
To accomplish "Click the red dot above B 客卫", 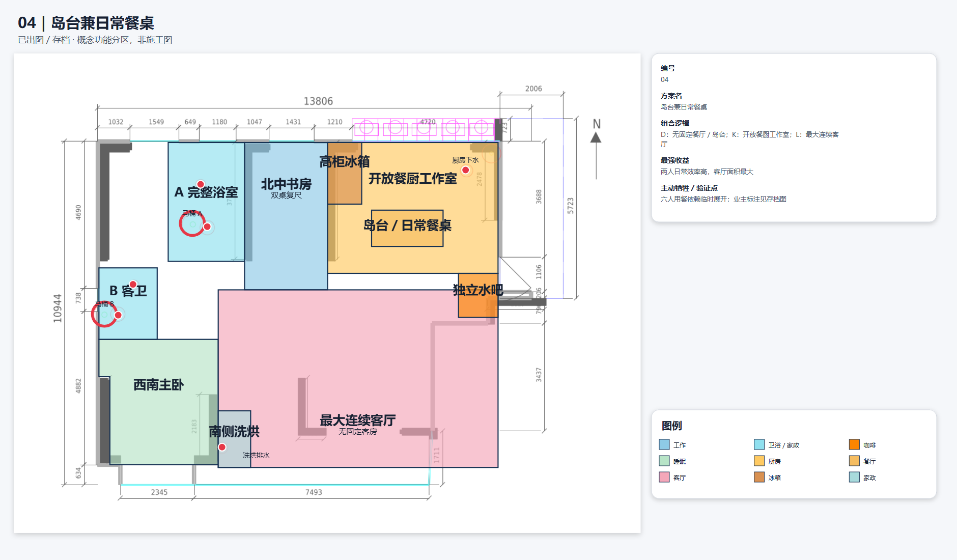I will click(133, 284).
